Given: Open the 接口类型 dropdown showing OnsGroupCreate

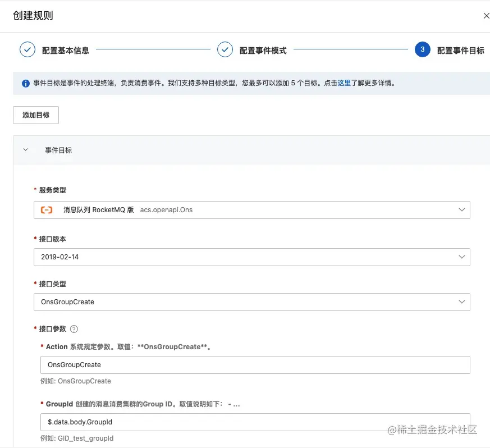Looking at the screenshot, I should [252, 302].
